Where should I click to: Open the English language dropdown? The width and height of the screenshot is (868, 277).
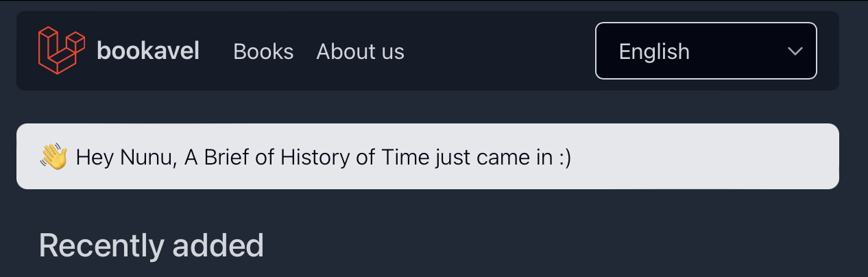tap(706, 51)
